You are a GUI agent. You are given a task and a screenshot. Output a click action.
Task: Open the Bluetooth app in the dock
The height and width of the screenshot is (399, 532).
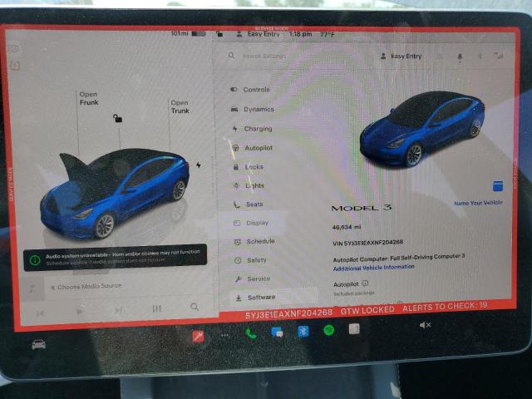[303, 331]
